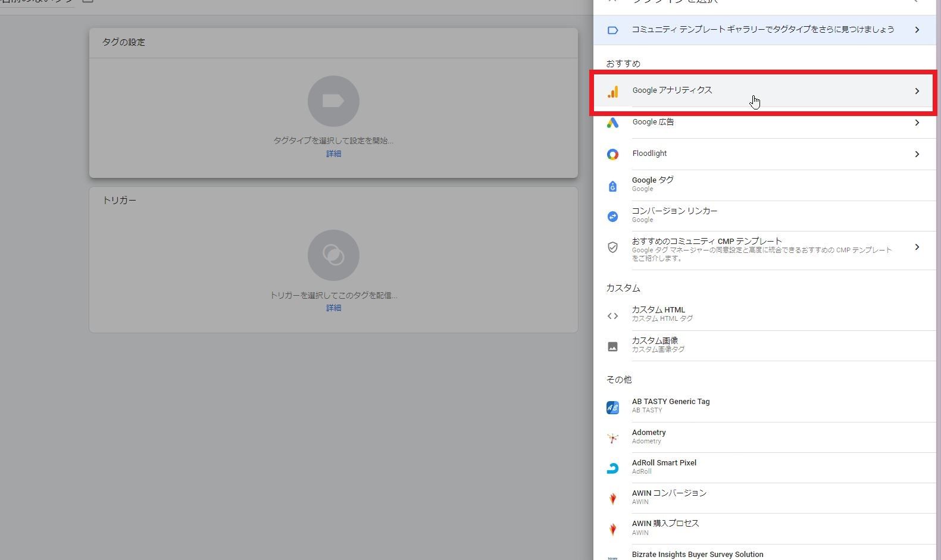Click the カスタム画像 picture icon

(612, 346)
